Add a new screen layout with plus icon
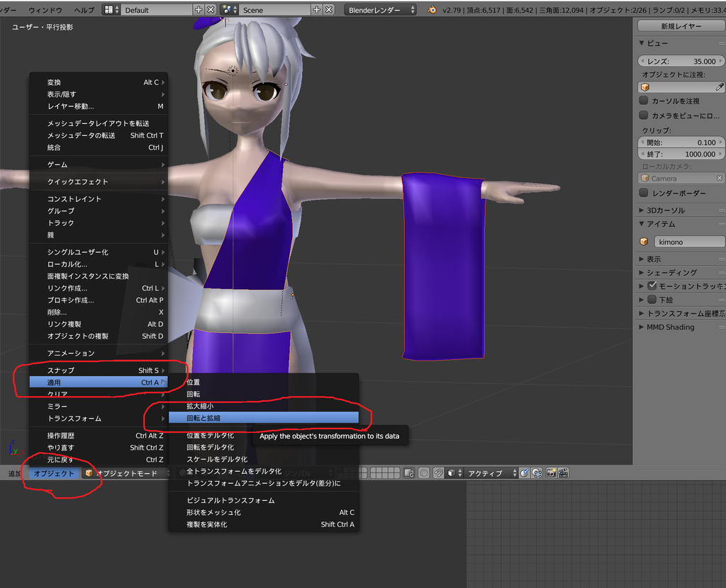 pos(199,10)
